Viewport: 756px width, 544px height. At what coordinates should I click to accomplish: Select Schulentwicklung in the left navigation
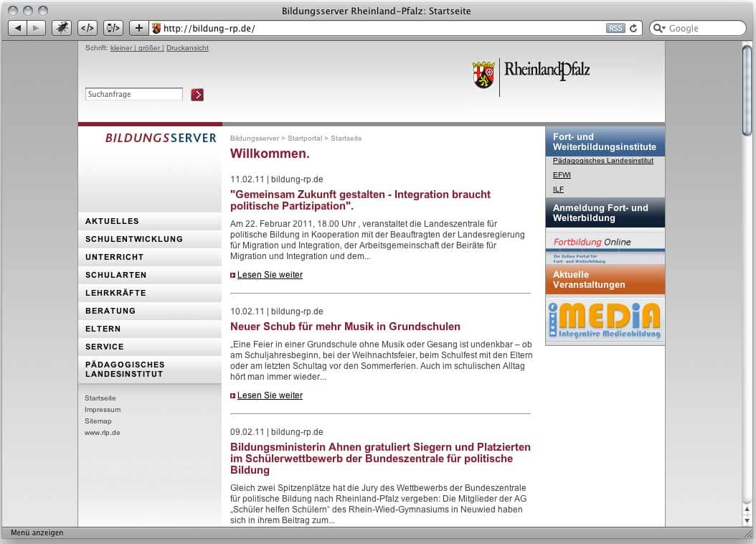134,239
